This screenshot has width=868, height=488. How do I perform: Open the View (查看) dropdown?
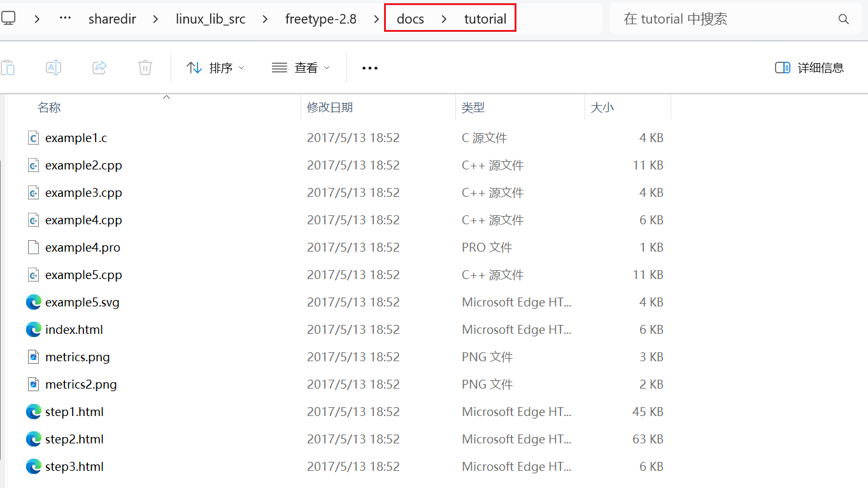301,68
